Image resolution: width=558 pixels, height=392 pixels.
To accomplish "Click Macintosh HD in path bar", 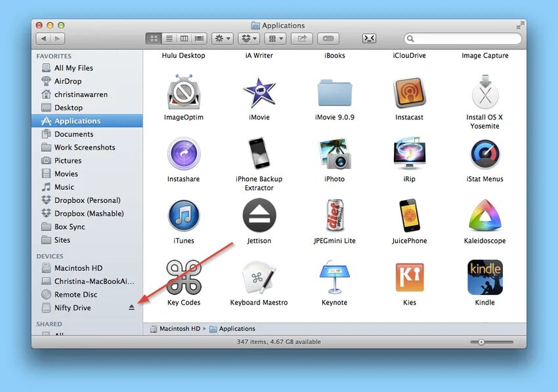I will [175, 328].
